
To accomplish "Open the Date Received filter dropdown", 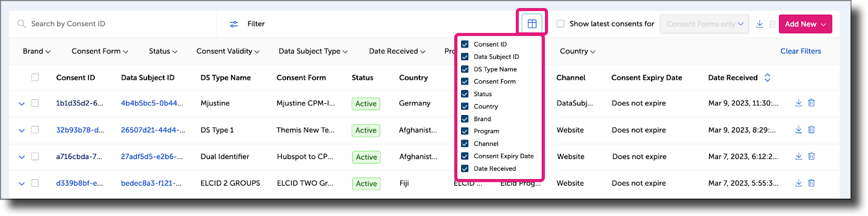I will [x=397, y=51].
